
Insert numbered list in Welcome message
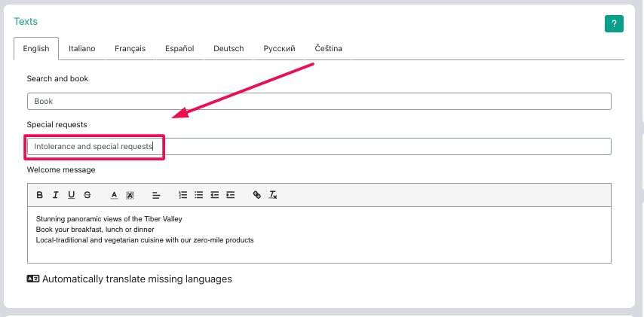(183, 195)
